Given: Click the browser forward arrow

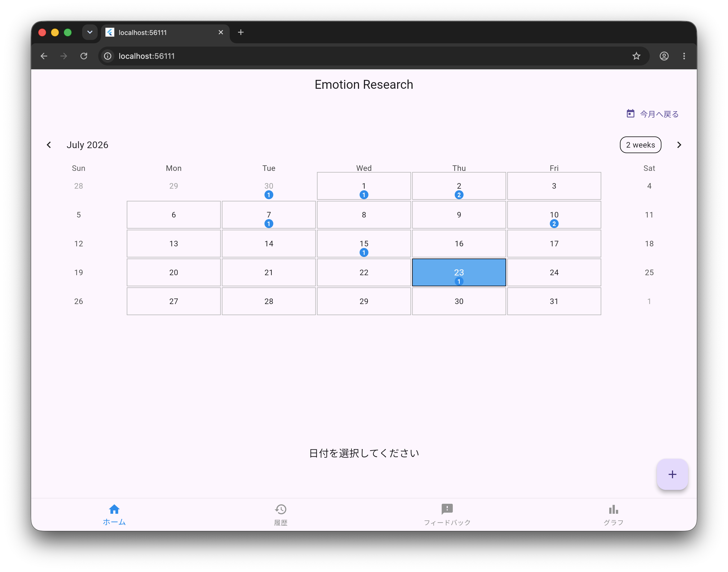Looking at the screenshot, I should 64,56.
